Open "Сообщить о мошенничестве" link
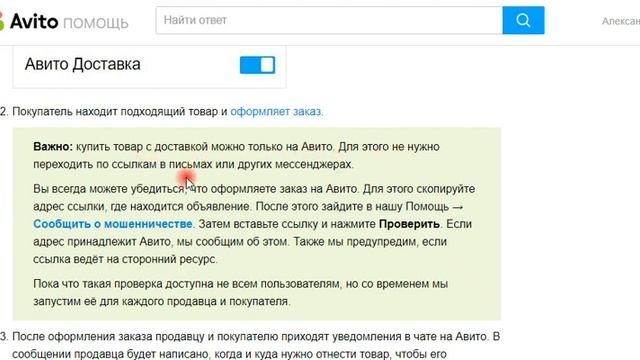The width and height of the screenshot is (640, 360). tap(113, 224)
